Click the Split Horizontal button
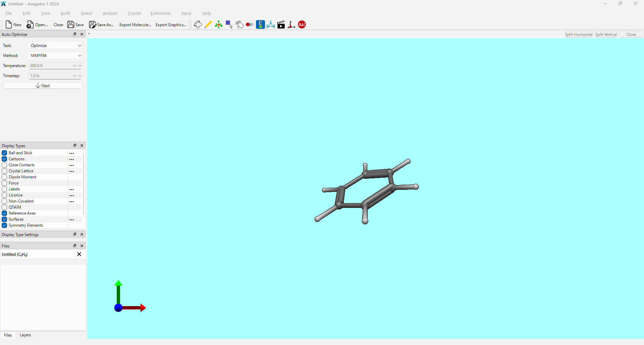 coord(578,35)
